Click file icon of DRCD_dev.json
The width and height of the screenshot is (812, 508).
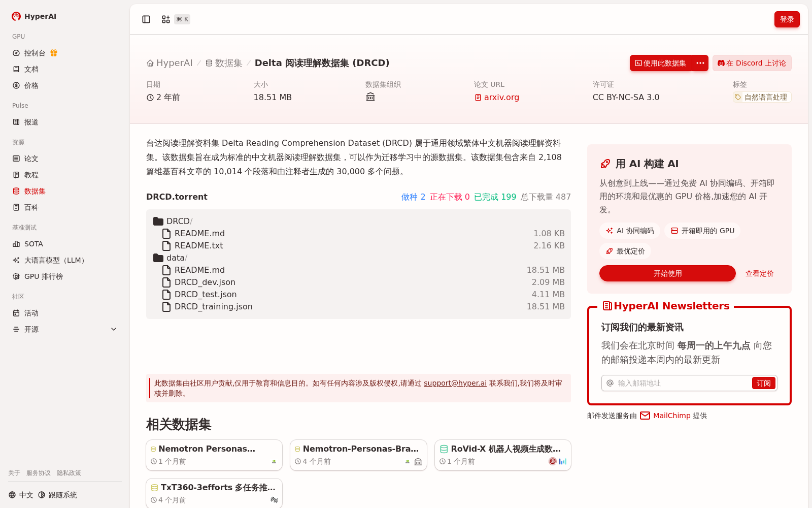coord(166,282)
